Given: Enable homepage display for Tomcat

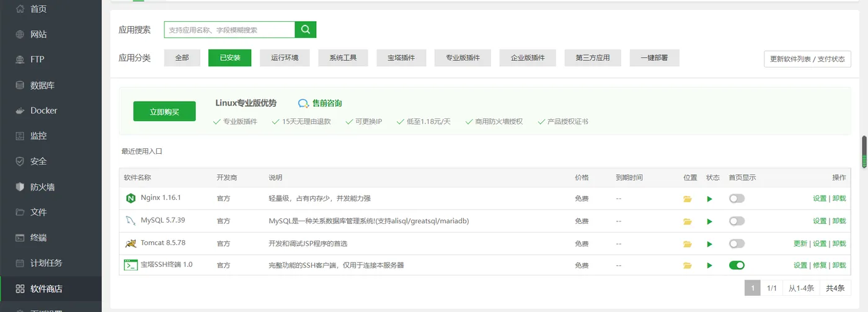Looking at the screenshot, I should tap(737, 243).
